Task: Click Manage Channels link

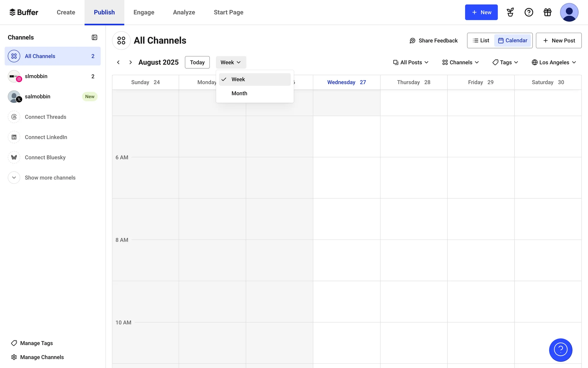Action: [x=42, y=357]
